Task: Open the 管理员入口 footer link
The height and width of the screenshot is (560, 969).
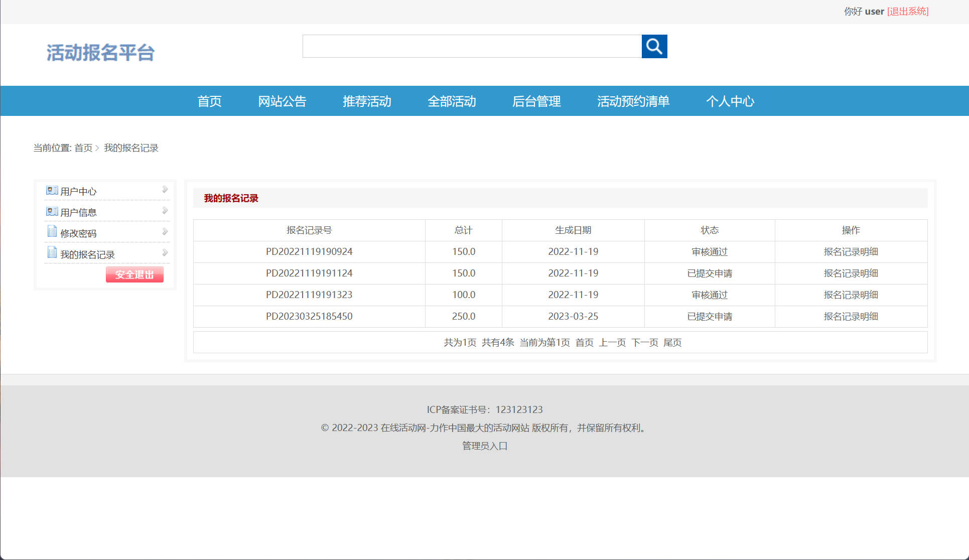Action: pyautogui.click(x=483, y=446)
